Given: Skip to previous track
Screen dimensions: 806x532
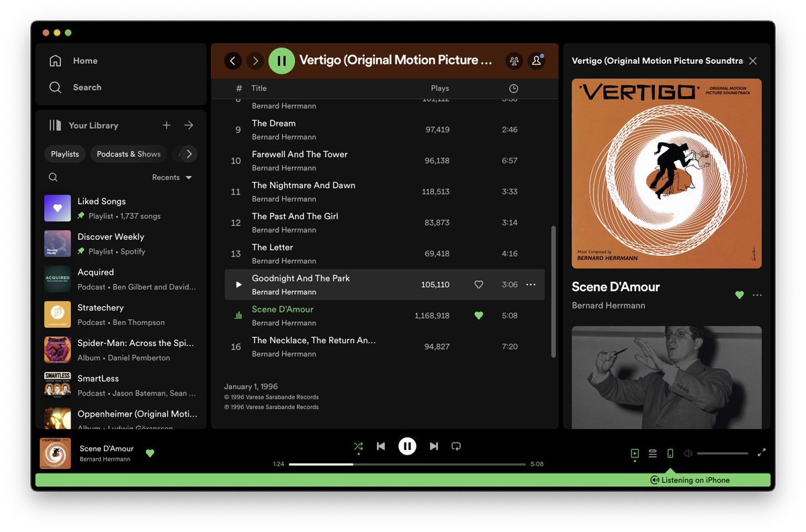Looking at the screenshot, I should (381, 446).
